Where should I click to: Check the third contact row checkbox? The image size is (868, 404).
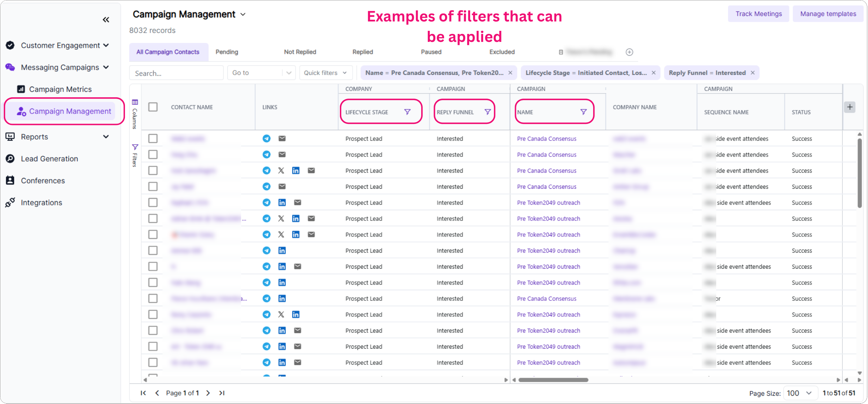coord(153,171)
